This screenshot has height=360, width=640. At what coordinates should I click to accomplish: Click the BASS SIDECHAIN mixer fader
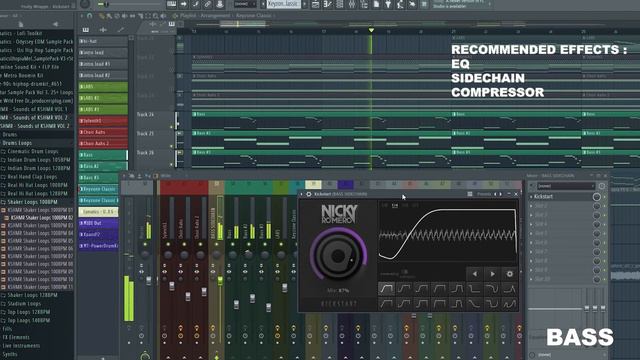pyautogui.click(x=220, y=280)
